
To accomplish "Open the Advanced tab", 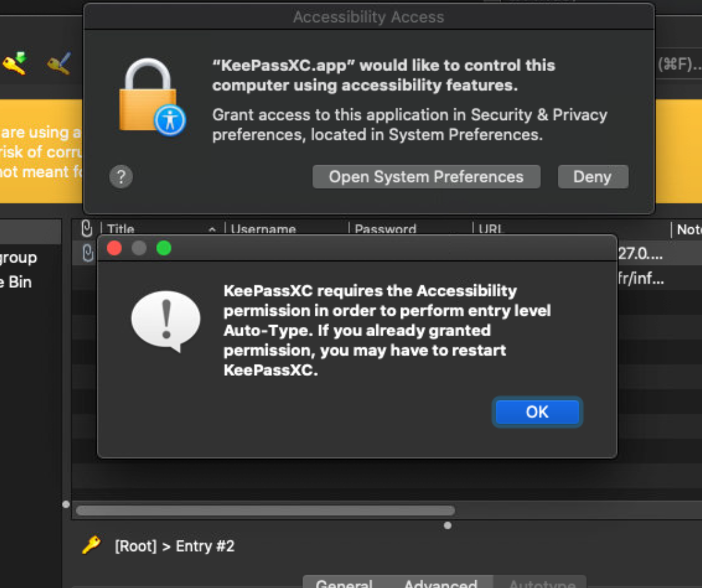I will (x=440, y=583).
